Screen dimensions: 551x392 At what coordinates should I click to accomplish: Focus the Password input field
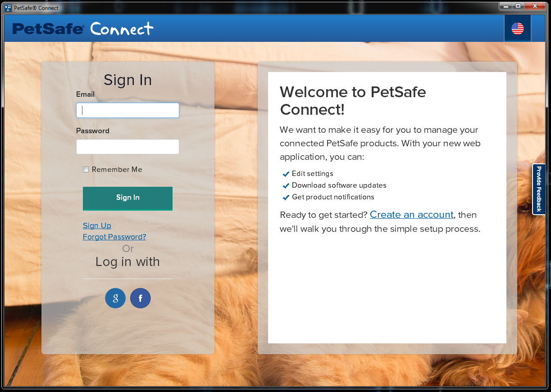[128, 147]
